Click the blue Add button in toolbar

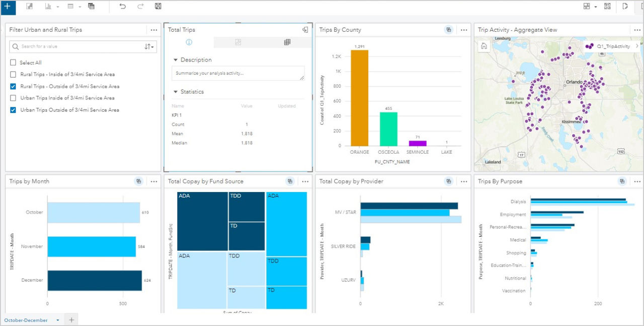tap(8, 7)
